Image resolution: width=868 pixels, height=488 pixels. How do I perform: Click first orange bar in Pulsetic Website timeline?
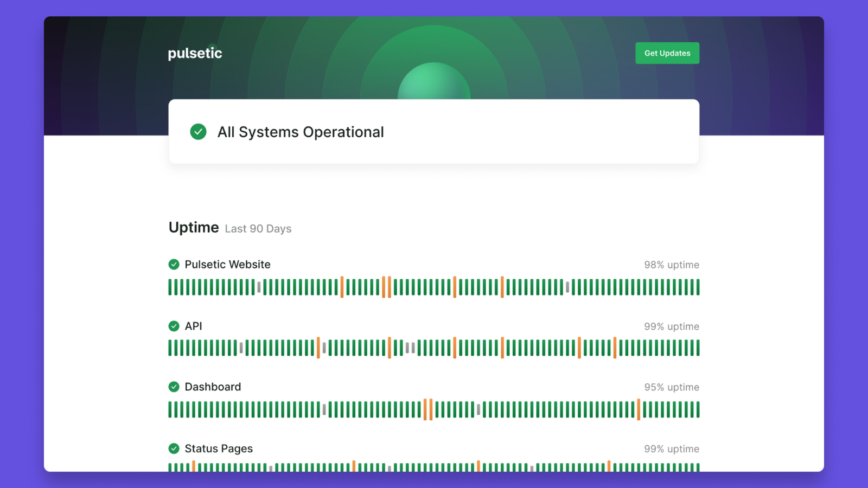point(342,287)
